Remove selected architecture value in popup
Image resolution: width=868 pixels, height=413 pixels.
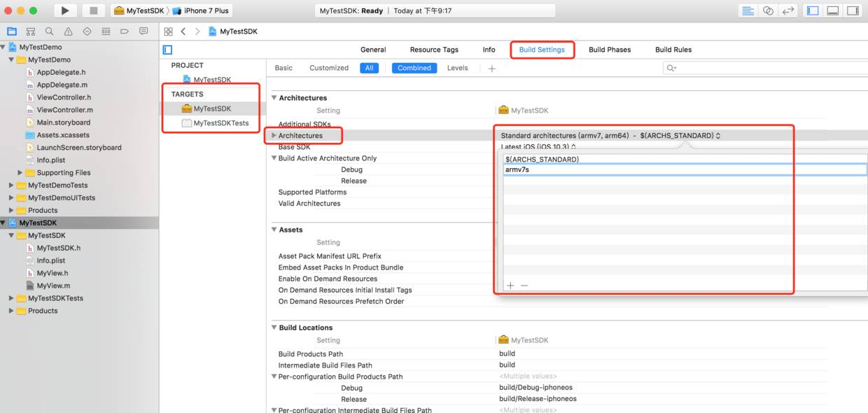[524, 286]
